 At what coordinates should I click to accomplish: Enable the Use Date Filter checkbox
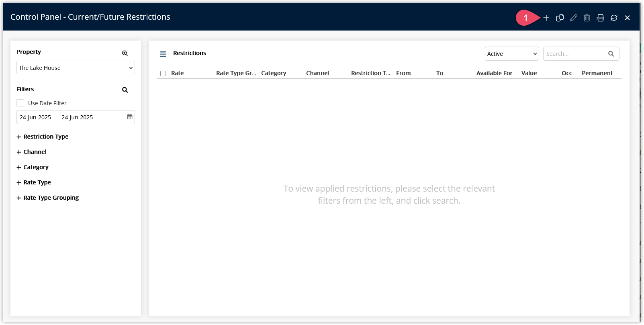click(20, 103)
